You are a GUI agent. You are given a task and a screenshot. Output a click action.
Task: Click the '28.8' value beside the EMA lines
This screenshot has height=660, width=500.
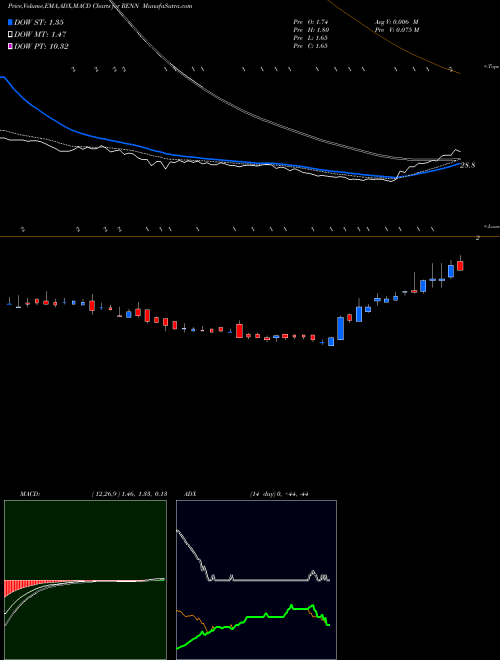tap(468, 165)
